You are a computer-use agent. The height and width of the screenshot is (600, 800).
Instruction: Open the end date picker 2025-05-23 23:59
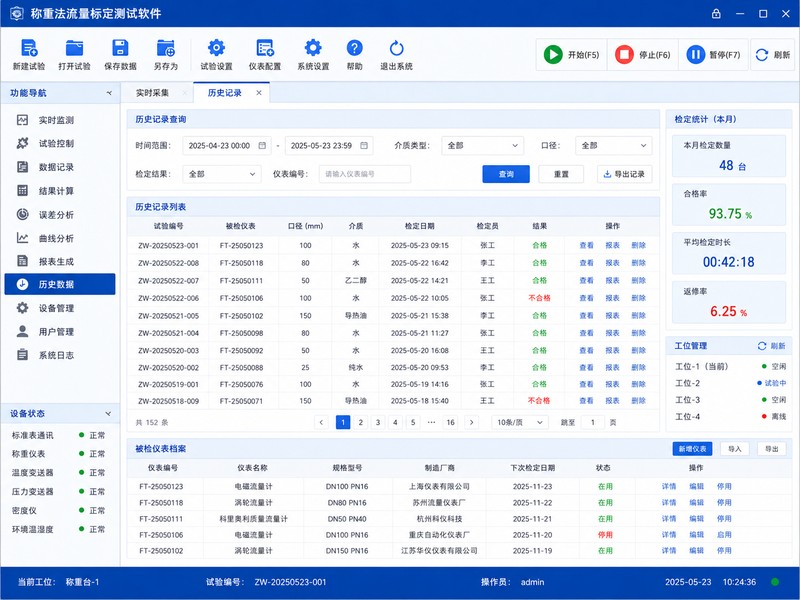click(329, 145)
